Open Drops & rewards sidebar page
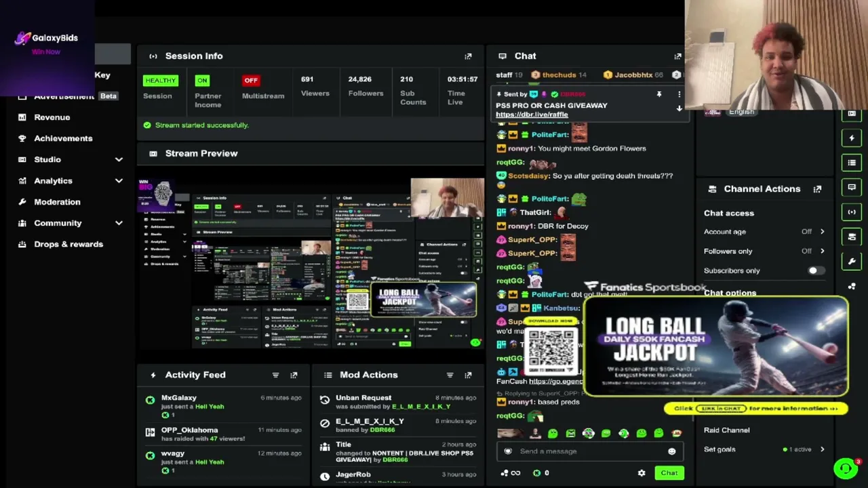 68,244
